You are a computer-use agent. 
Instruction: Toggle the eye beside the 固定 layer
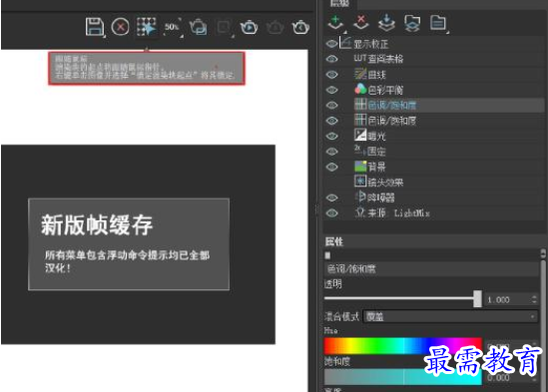tap(331, 152)
